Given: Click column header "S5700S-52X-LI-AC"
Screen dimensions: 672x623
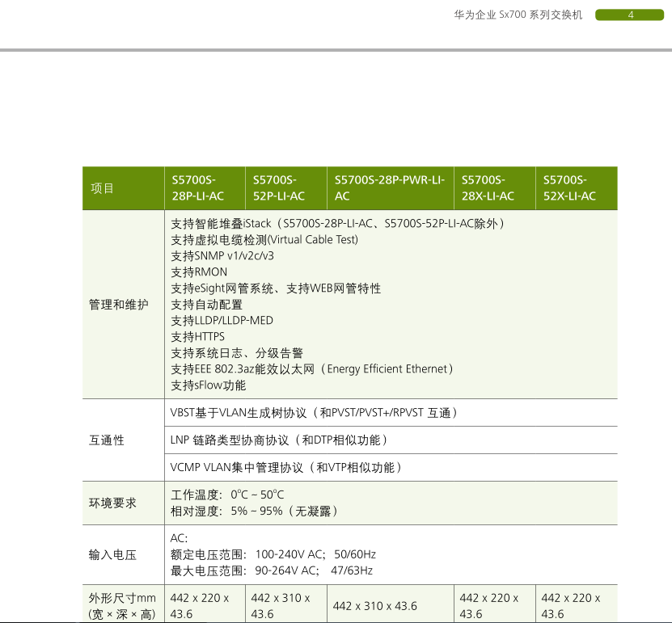Looking at the screenshot, I should (577, 188).
